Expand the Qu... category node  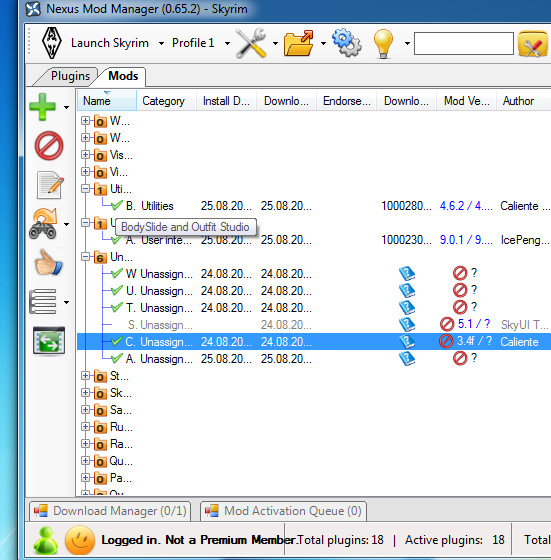tap(85, 460)
